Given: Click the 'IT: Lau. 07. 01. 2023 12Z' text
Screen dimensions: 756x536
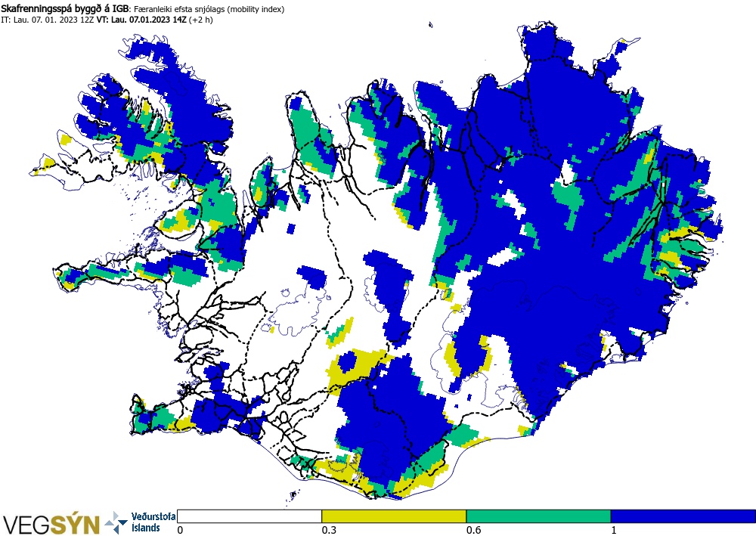Looking at the screenshot, I should [47, 20].
